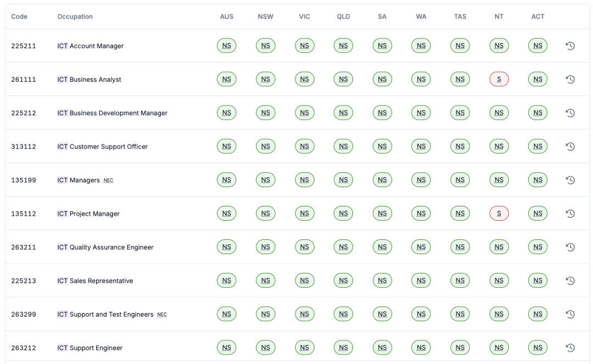
Task: Click the NEC label beside ICT Managers
Action: 108,181
